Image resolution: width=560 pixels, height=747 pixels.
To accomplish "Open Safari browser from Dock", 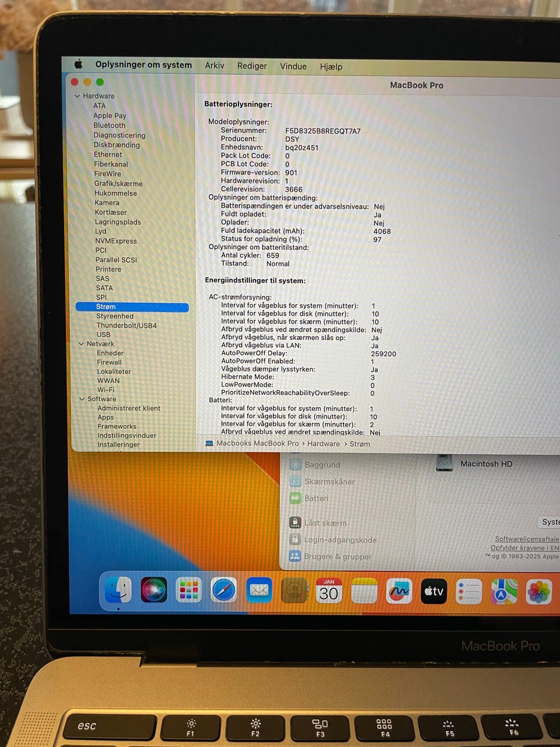I will coord(224,591).
